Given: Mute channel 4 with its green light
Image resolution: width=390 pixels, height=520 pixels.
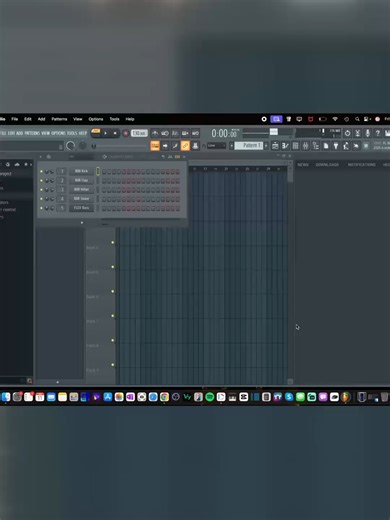Looking at the screenshot, I should [41, 199].
